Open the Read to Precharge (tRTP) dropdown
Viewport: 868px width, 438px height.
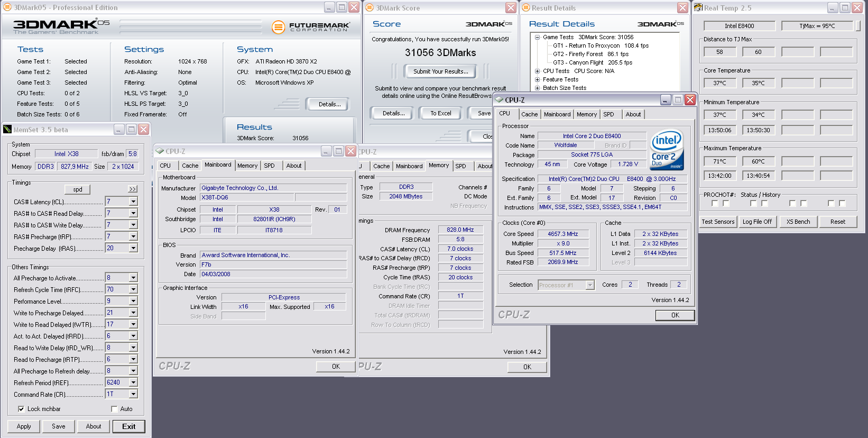133,359
